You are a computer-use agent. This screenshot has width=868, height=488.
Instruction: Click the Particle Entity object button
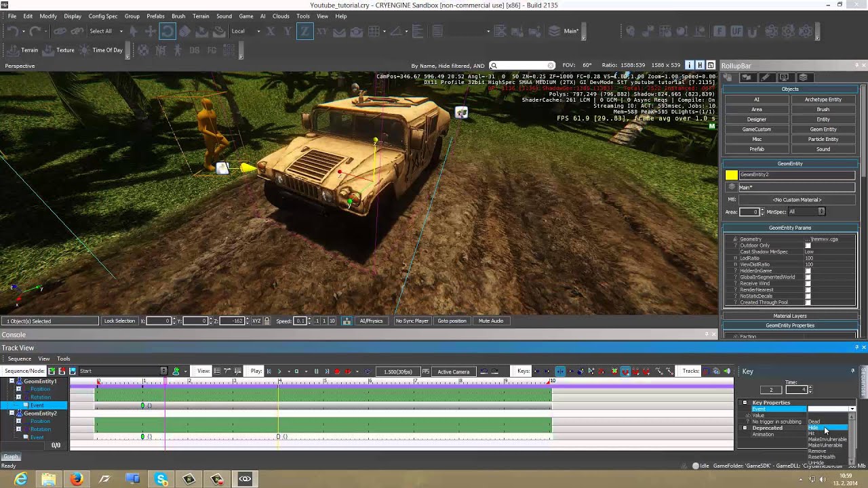(823, 140)
